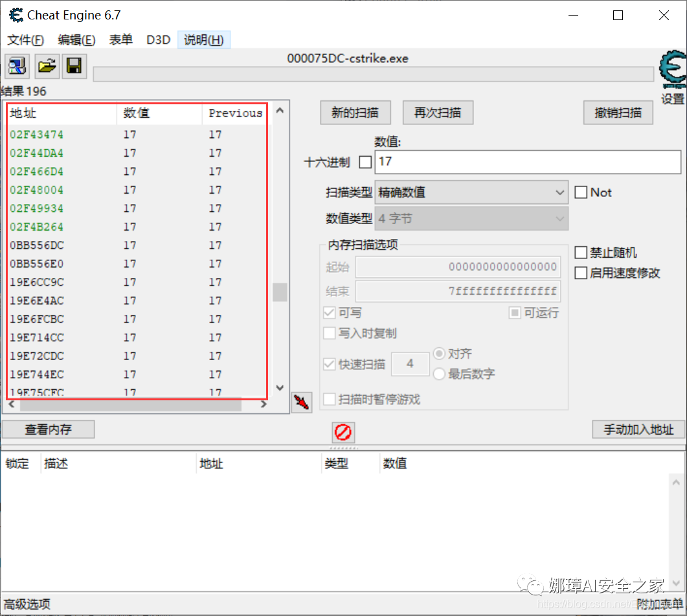Image resolution: width=687 pixels, height=616 pixels.
Task: Click the results horizontal scroll right arrow
Action: [x=264, y=405]
